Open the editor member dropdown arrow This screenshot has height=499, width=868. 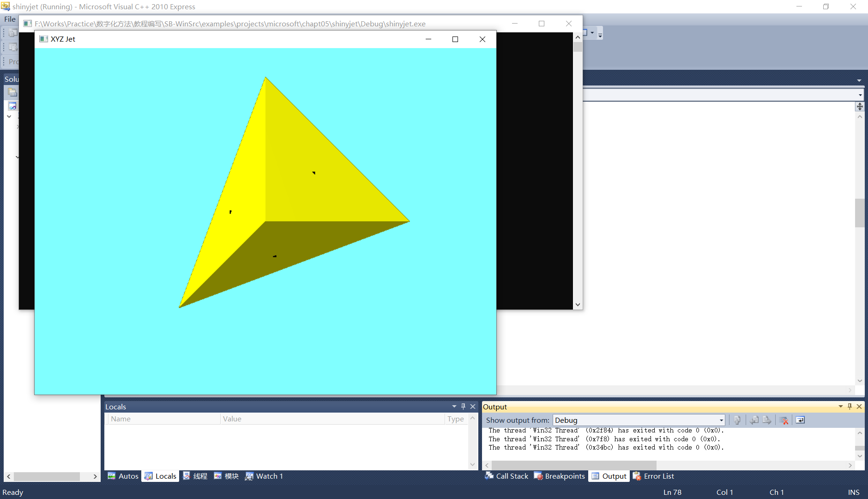[860, 95]
